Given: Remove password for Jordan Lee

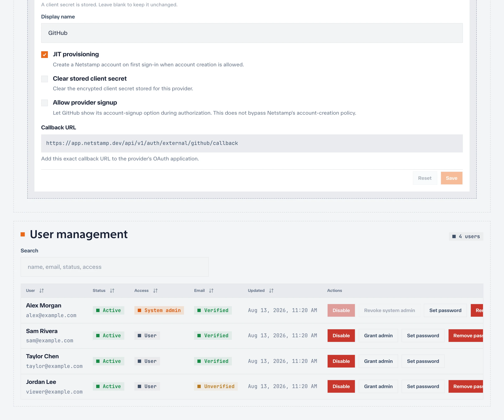Looking at the screenshot, I should point(466,386).
